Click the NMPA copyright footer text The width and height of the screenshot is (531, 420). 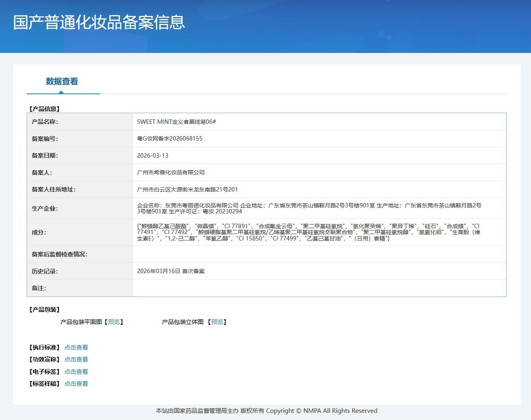coord(267,411)
